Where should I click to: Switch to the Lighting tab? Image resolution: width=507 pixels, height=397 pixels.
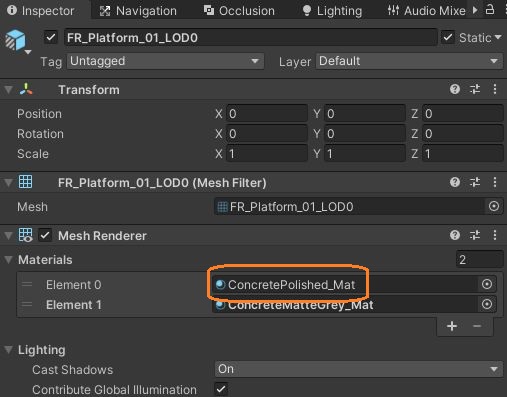[x=332, y=11]
